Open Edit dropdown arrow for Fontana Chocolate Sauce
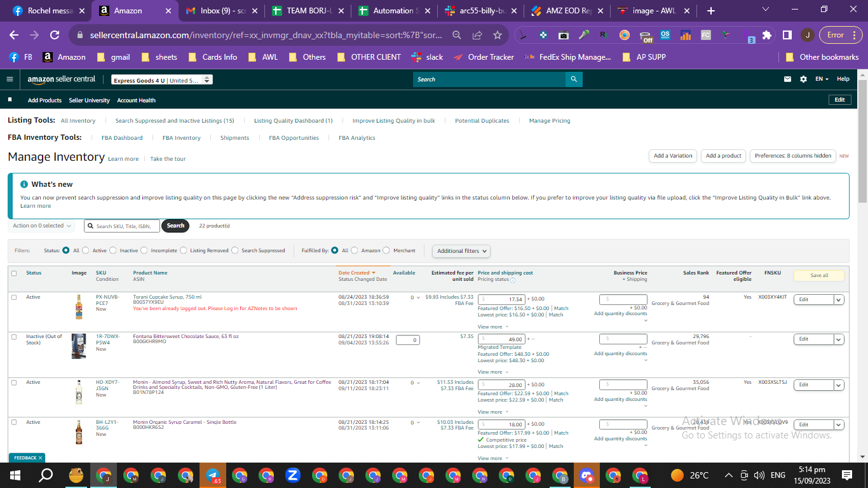Image resolution: width=868 pixels, height=488 pixels. tap(838, 339)
